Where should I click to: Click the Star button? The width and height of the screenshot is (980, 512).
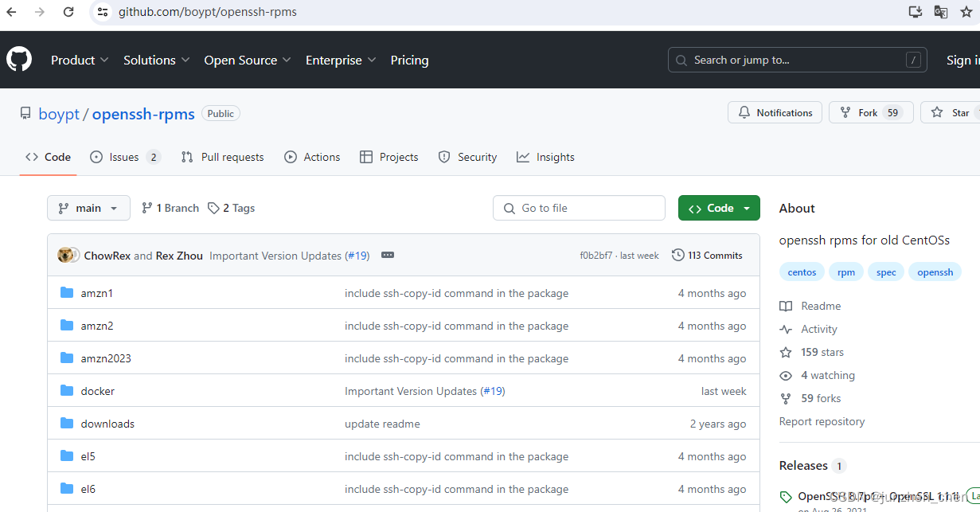951,112
